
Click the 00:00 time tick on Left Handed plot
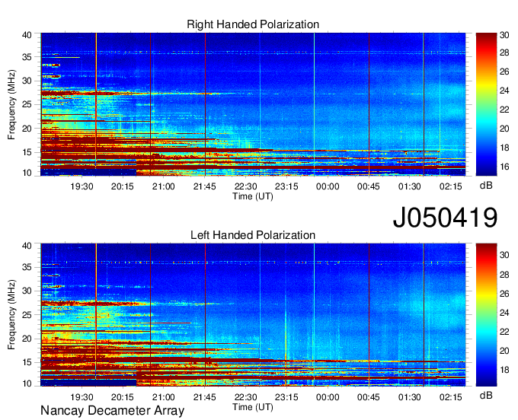[328, 397]
